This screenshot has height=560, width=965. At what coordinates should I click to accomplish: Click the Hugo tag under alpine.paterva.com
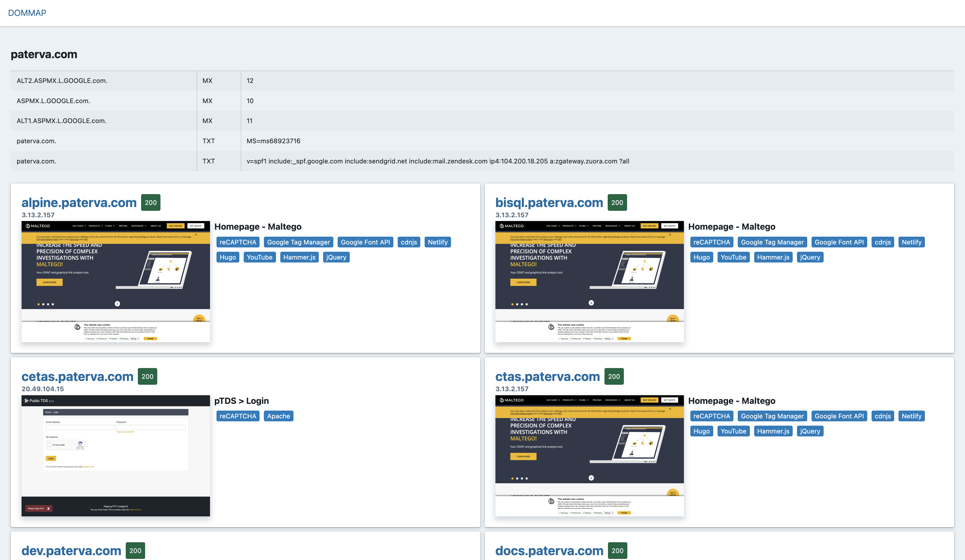228,257
